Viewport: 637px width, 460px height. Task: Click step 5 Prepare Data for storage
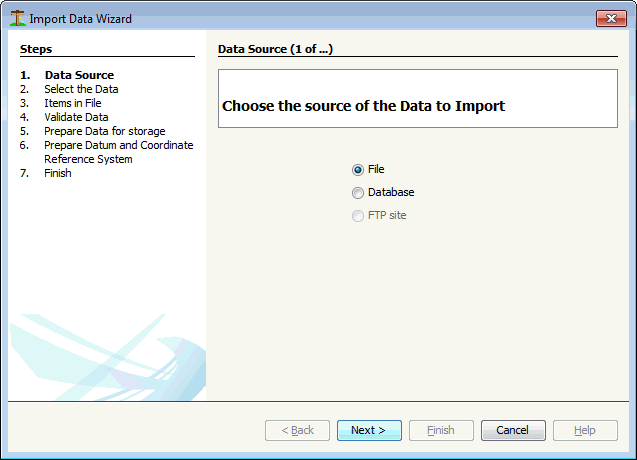pos(105,131)
